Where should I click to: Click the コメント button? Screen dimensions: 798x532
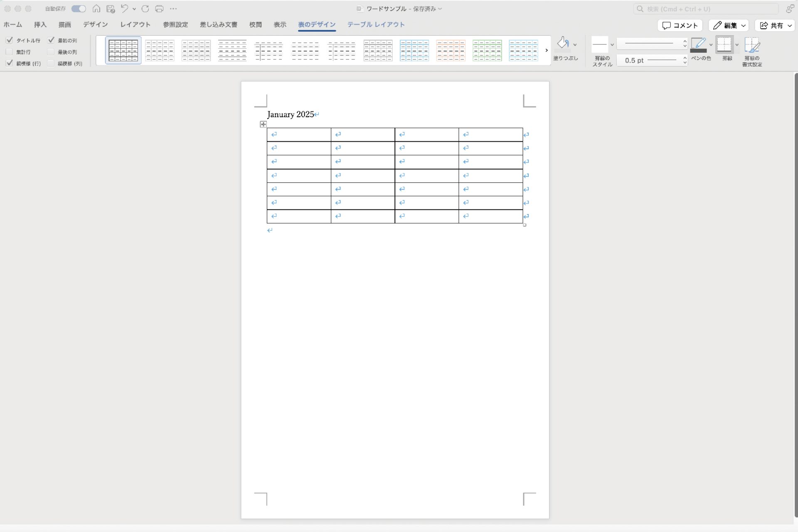click(680, 25)
